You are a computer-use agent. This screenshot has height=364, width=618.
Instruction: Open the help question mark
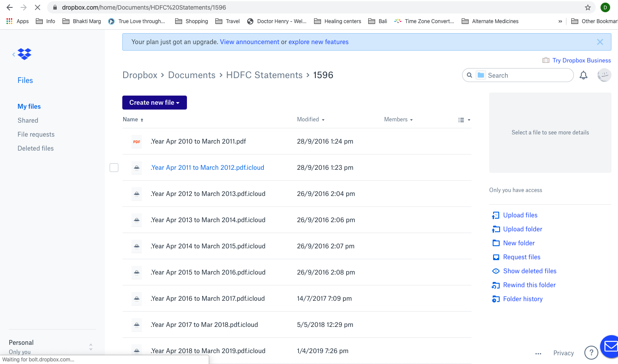[x=591, y=352]
